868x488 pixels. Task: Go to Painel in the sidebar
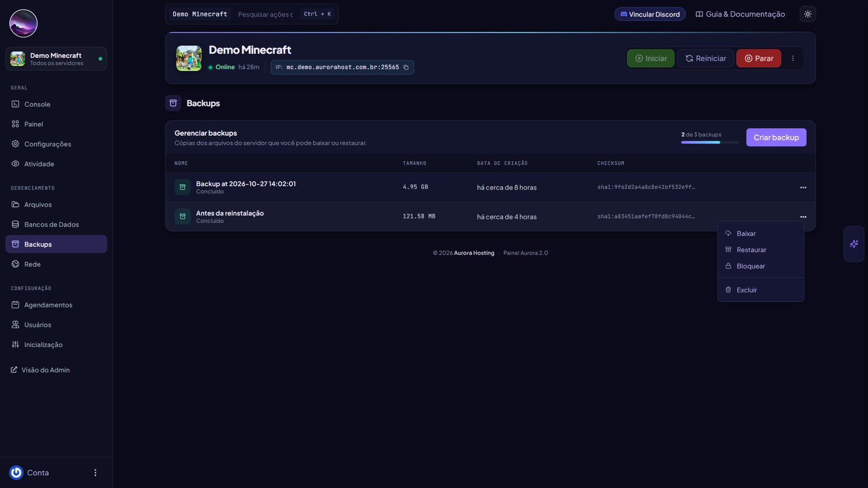[56, 124]
